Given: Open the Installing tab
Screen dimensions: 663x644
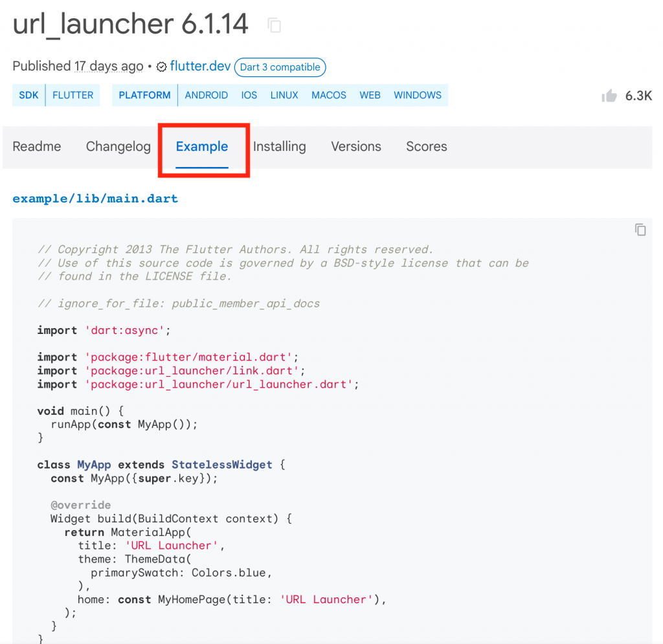Looking at the screenshot, I should point(280,146).
